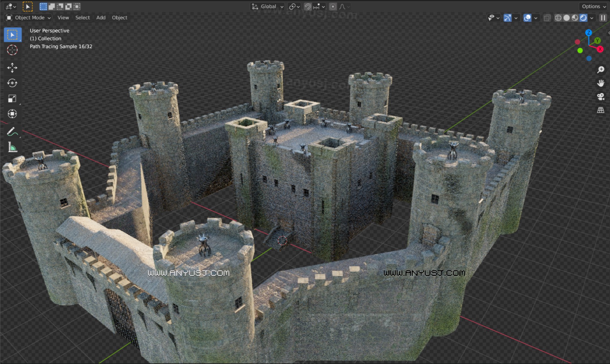610x364 pixels.
Task: Expand overlays options dropdown arrow
Action: click(536, 18)
